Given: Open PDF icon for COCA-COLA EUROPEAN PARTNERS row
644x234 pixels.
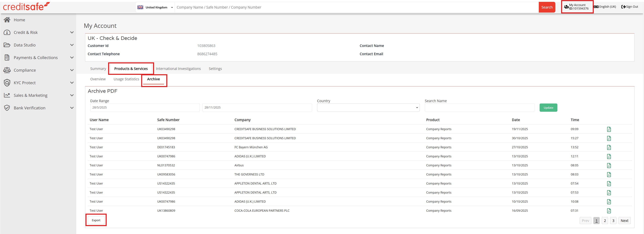Looking at the screenshot, I should (609, 211).
